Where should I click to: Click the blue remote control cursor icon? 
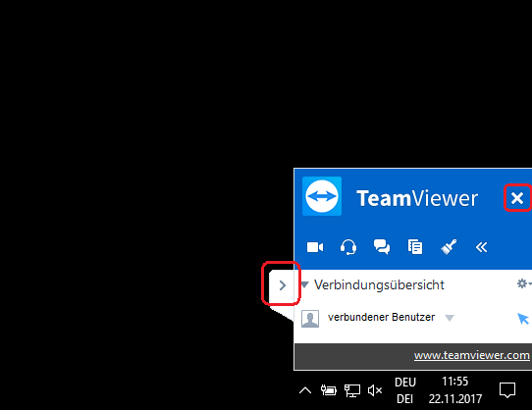(523, 319)
